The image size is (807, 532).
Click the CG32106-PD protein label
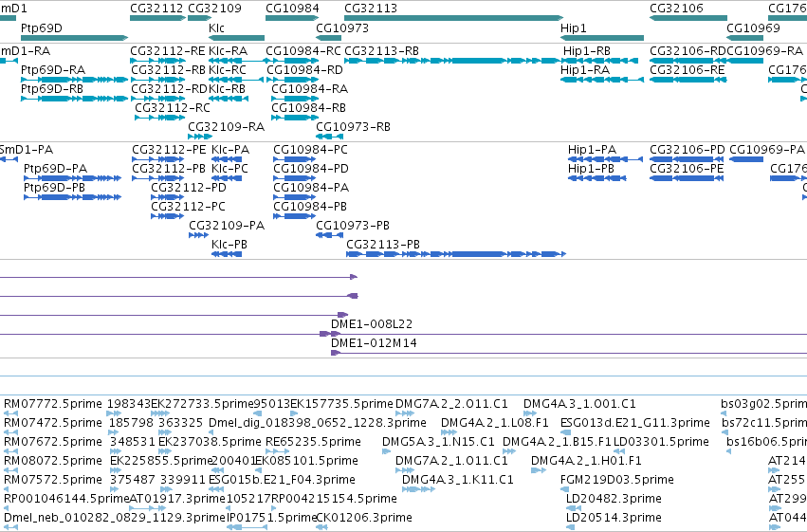(x=688, y=150)
